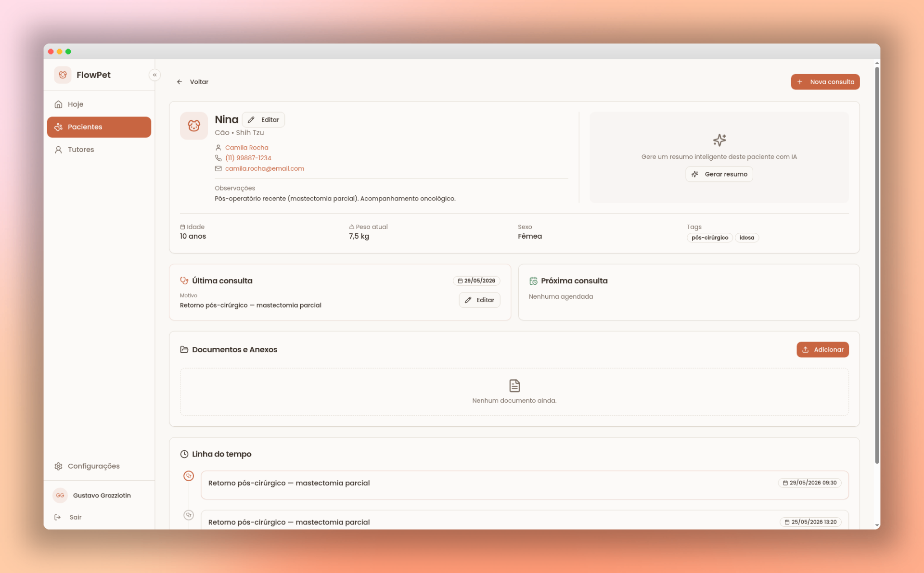
Task: Click the stethoscope icon in Última consulta
Action: pos(184,280)
